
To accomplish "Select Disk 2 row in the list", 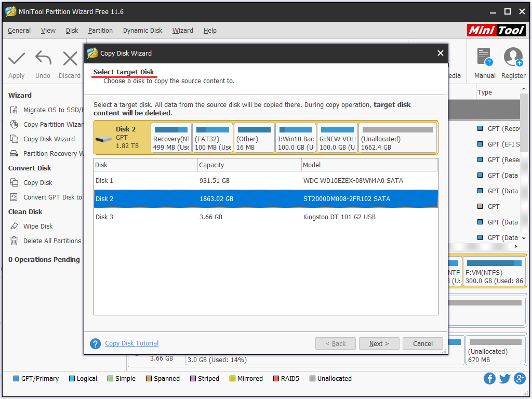I will pos(266,199).
